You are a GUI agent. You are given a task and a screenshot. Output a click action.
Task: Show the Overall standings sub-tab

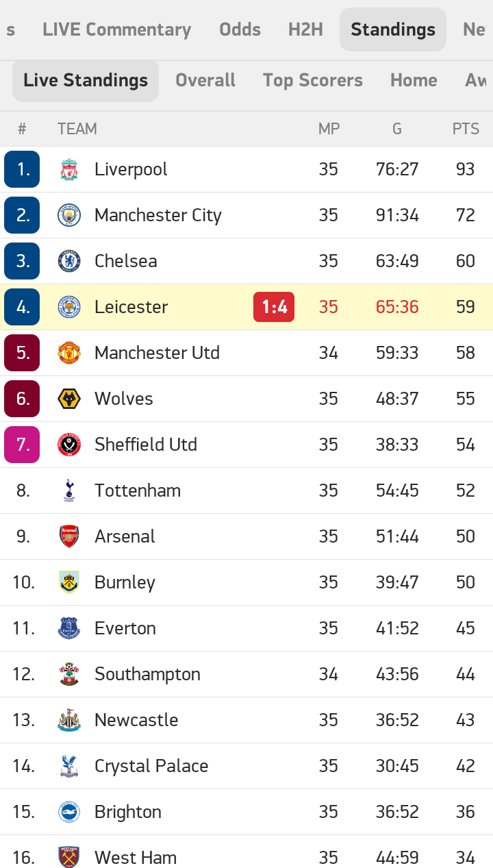click(205, 80)
